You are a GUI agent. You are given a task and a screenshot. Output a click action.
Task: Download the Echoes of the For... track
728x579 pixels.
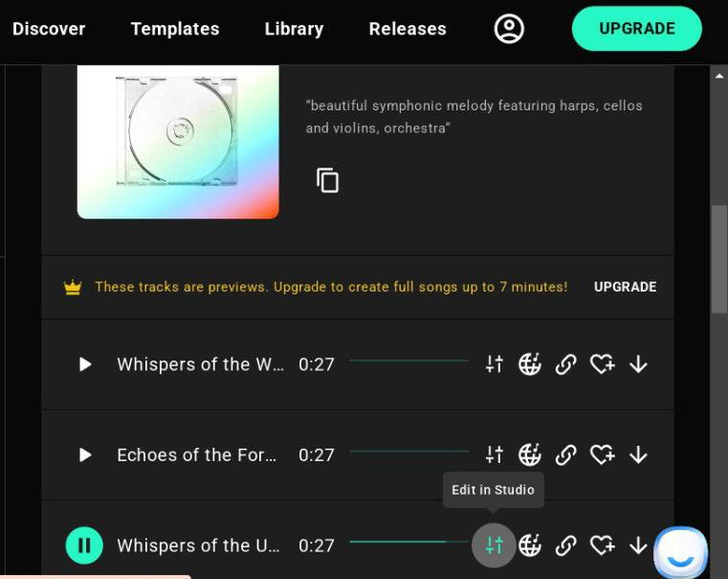click(x=638, y=455)
